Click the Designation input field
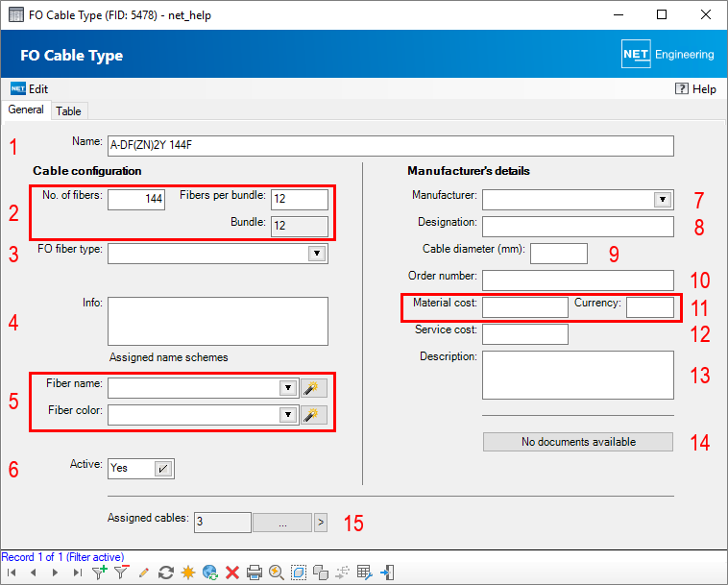The width and height of the screenshot is (728, 585). tap(578, 227)
